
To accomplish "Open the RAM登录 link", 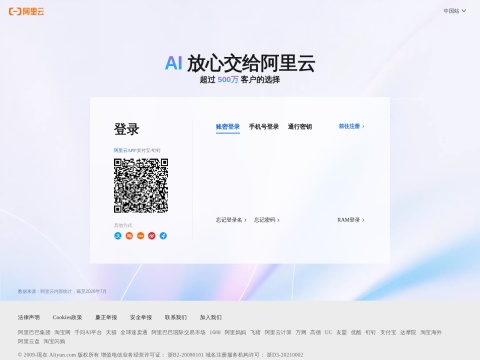I will point(351,220).
